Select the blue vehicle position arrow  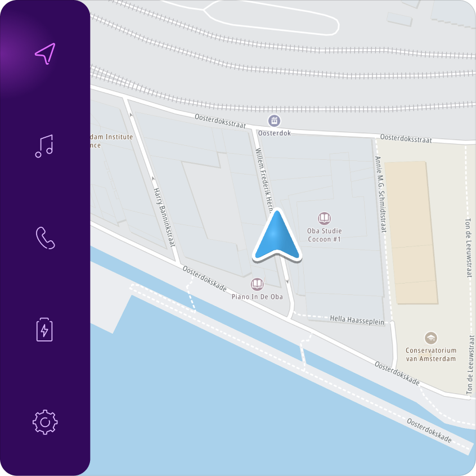(277, 236)
